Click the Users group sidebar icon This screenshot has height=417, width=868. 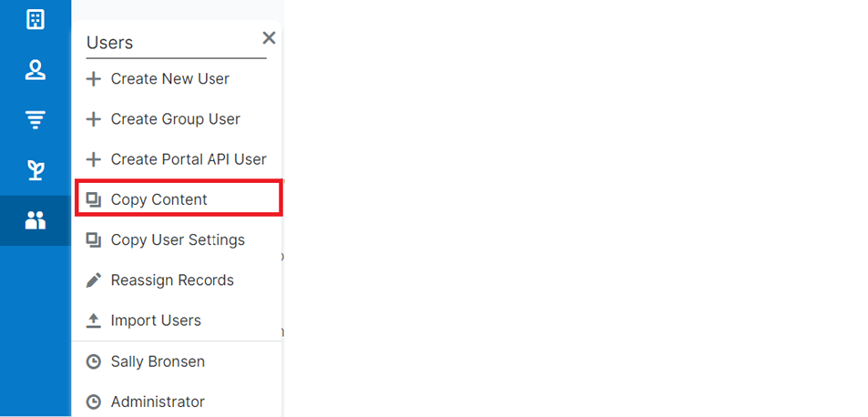tap(35, 220)
